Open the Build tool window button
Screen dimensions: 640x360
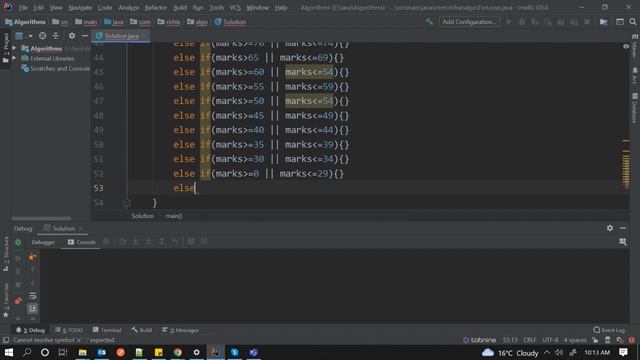tap(142, 330)
